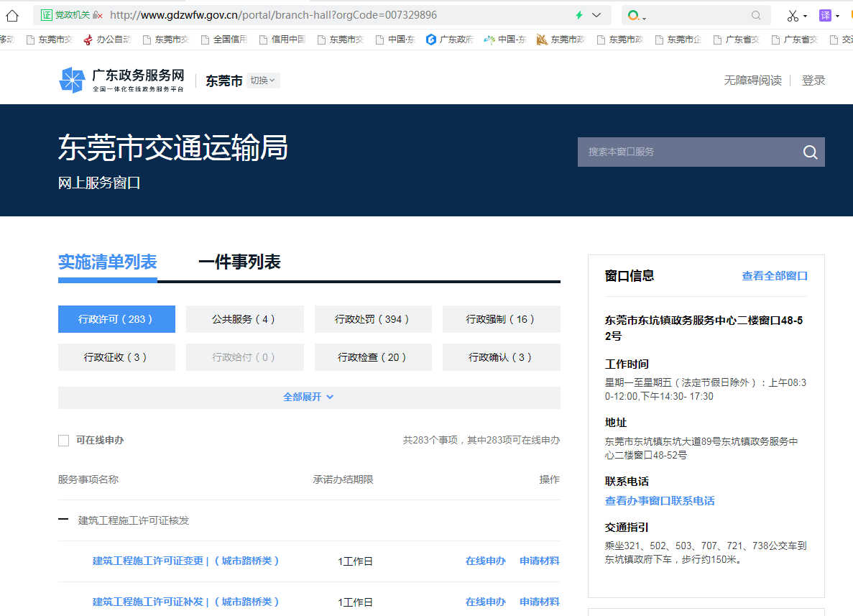Open the 中国-东 bookmark with green leaf icon
The image size is (853, 616).
point(505,40)
